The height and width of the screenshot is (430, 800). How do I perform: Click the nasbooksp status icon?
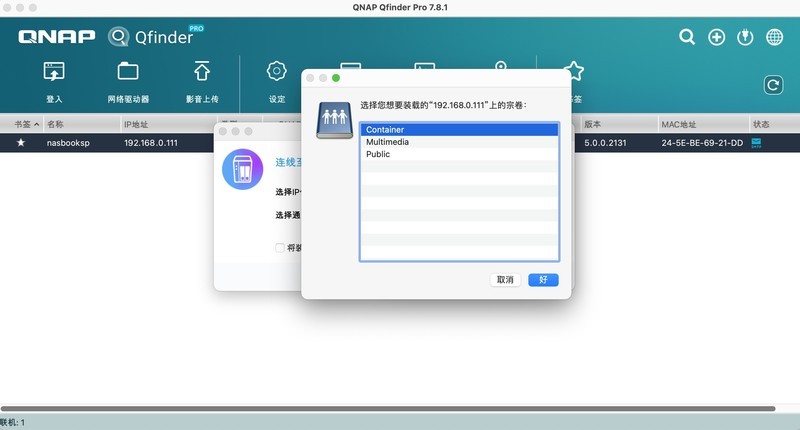tap(756, 143)
